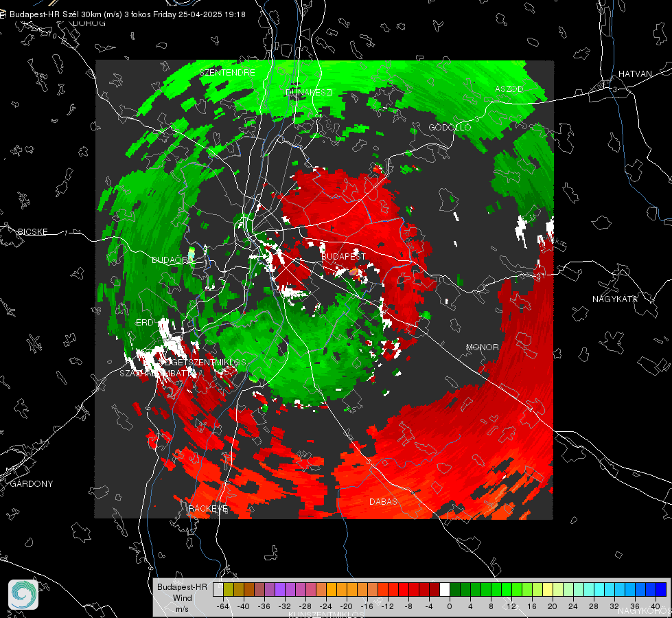The image size is (672, 618).
Task: Click legend value '-40'
Action: (x=244, y=606)
